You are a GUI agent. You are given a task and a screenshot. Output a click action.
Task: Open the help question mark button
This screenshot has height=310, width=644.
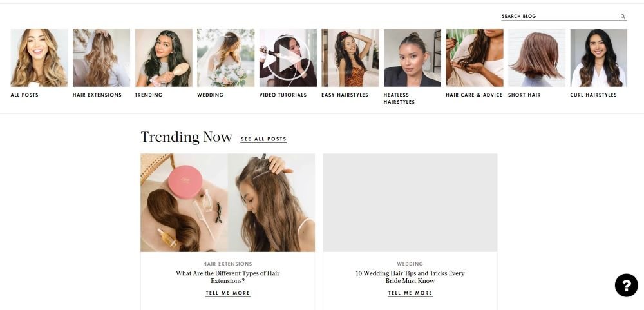(627, 285)
